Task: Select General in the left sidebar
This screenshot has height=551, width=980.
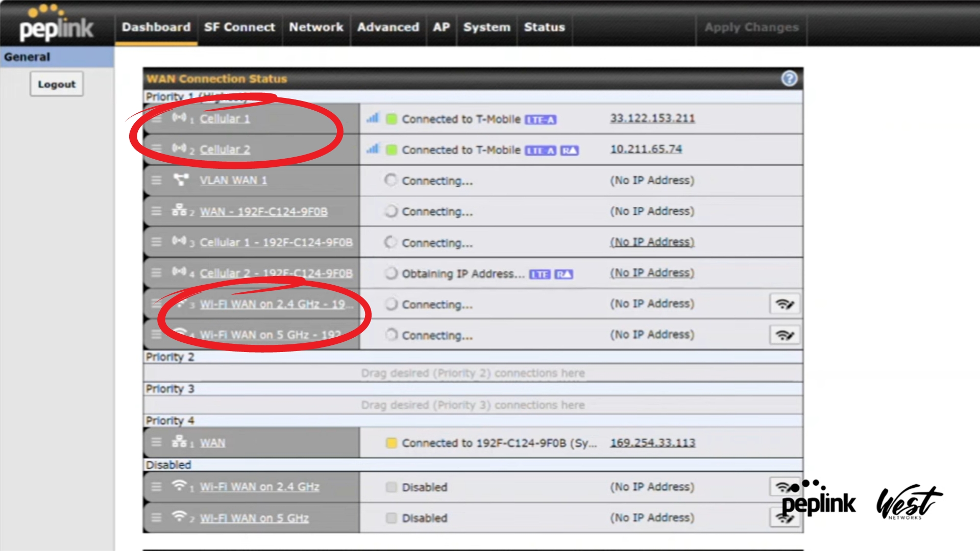Action: 27,57
